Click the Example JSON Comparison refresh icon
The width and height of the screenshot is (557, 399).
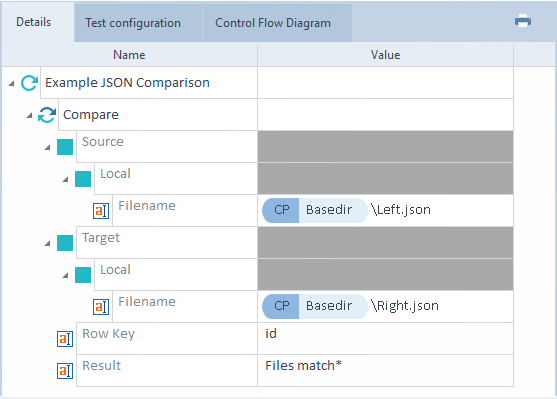(29, 83)
